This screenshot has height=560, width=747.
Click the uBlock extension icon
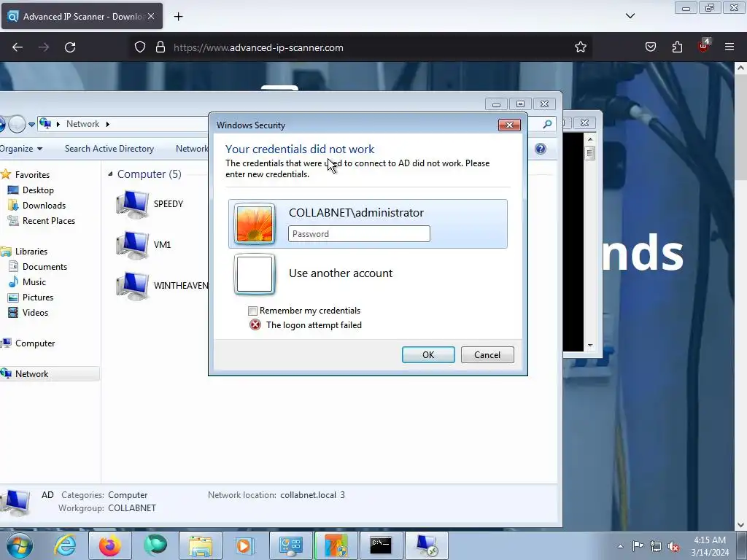point(704,46)
